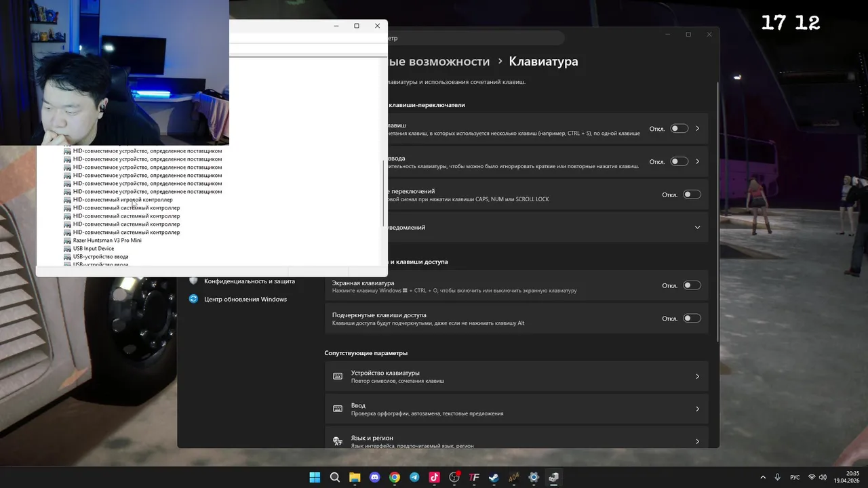Open the 404 app taskbar icon
868x488 pixels.
tap(514, 477)
